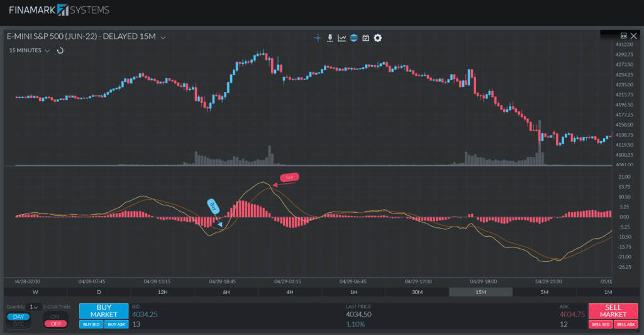Click the panel layout icon near close
644x335 pixels.
623,36
